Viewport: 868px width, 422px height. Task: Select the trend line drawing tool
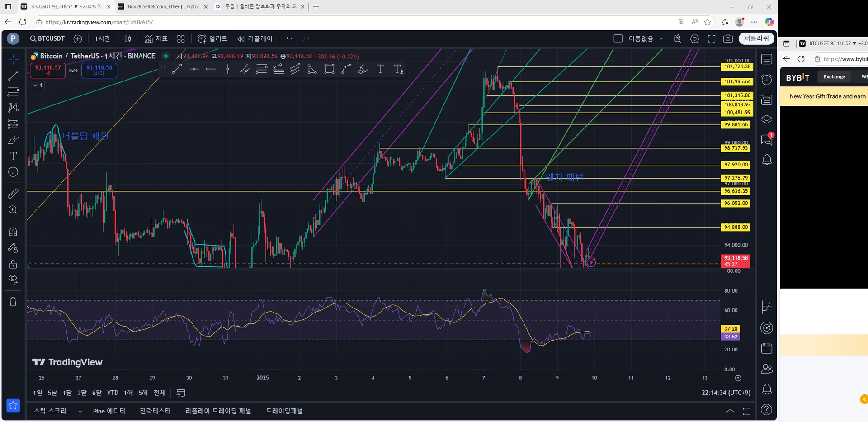click(x=13, y=76)
